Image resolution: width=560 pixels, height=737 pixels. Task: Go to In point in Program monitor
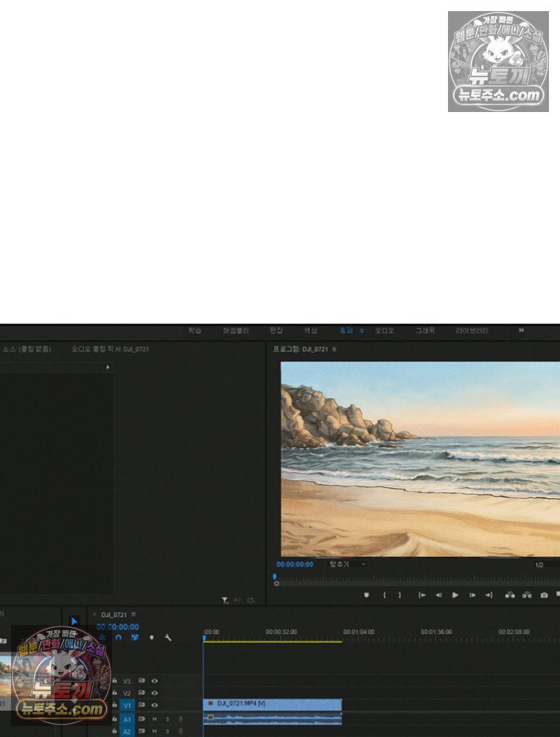pyautogui.click(x=422, y=595)
